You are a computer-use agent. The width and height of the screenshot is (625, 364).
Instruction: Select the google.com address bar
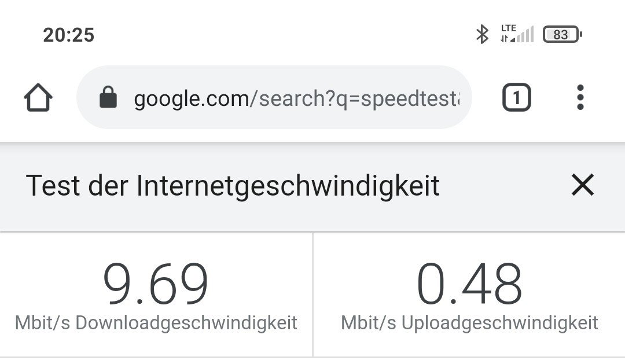(x=274, y=97)
